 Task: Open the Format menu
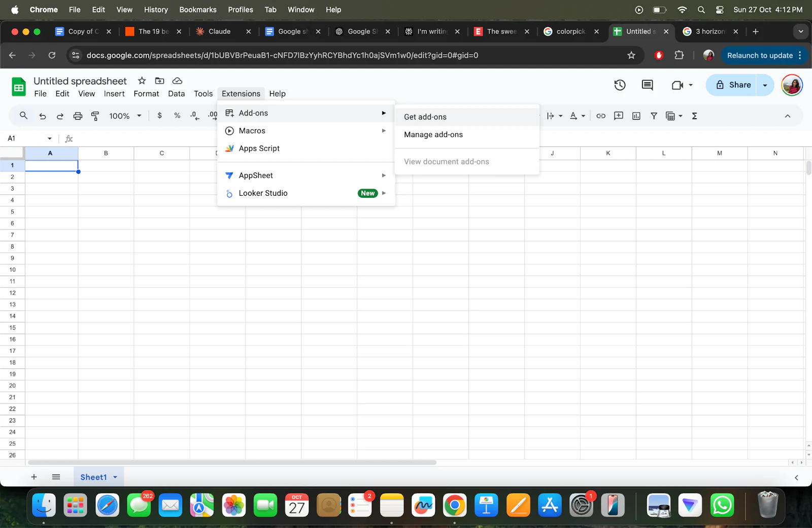[x=146, y=94]
